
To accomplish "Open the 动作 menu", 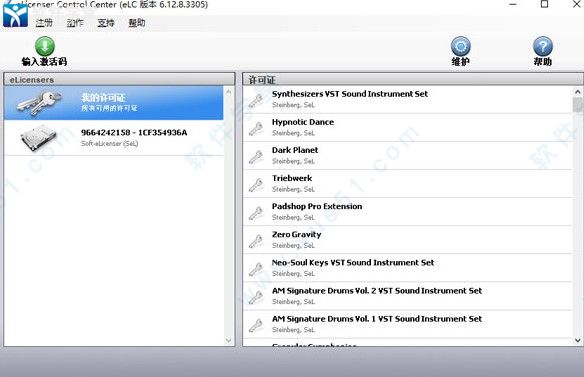I will (75, 23).
